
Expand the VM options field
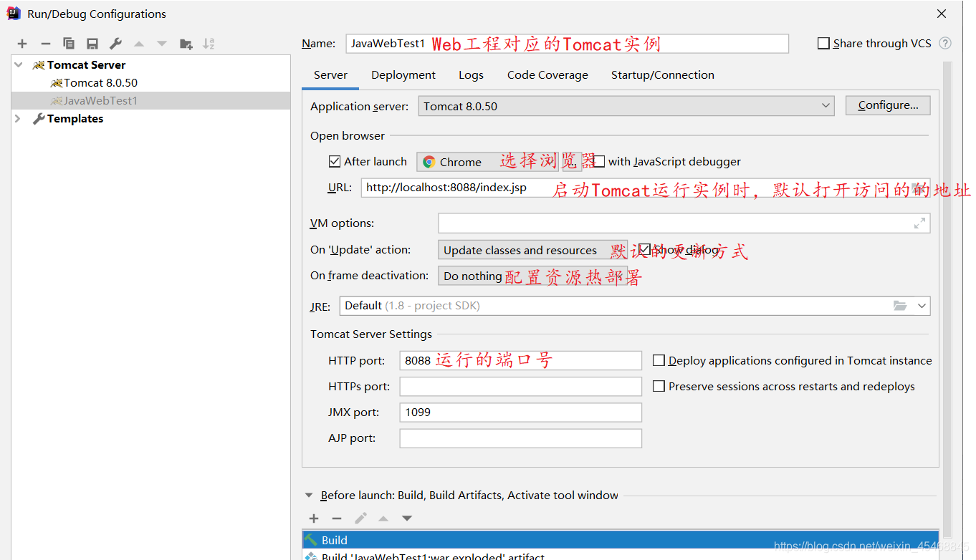pos(919,223)
